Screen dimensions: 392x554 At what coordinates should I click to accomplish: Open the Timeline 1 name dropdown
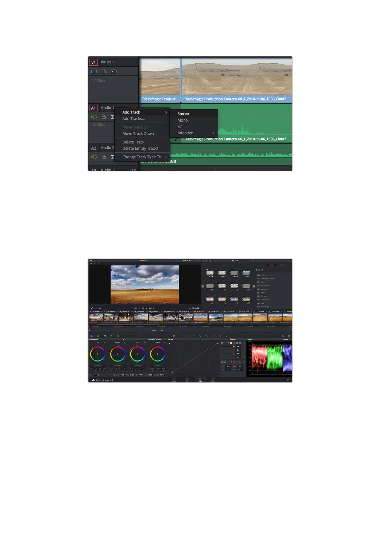144,261
